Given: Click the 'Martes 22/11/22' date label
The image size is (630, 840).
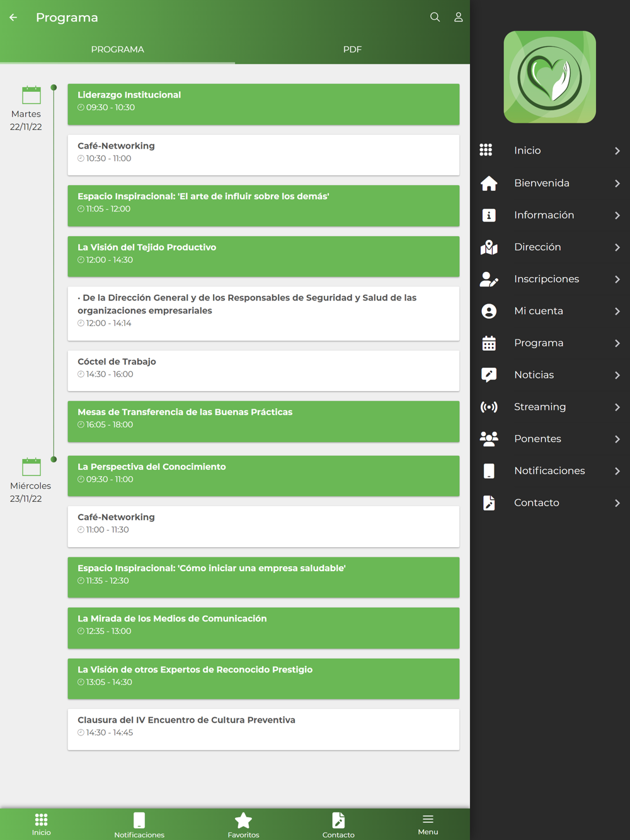Looking at the screenshot, I should 26,120.
